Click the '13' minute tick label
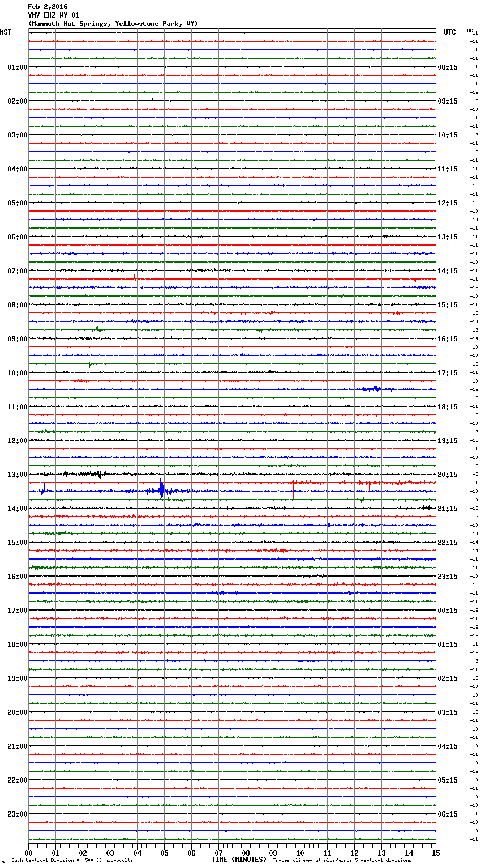 [x=381, y=853]
